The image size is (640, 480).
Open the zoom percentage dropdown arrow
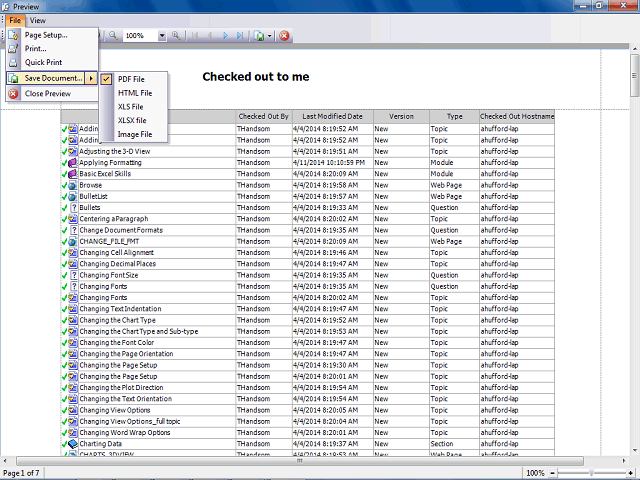[x=162, y=36]
